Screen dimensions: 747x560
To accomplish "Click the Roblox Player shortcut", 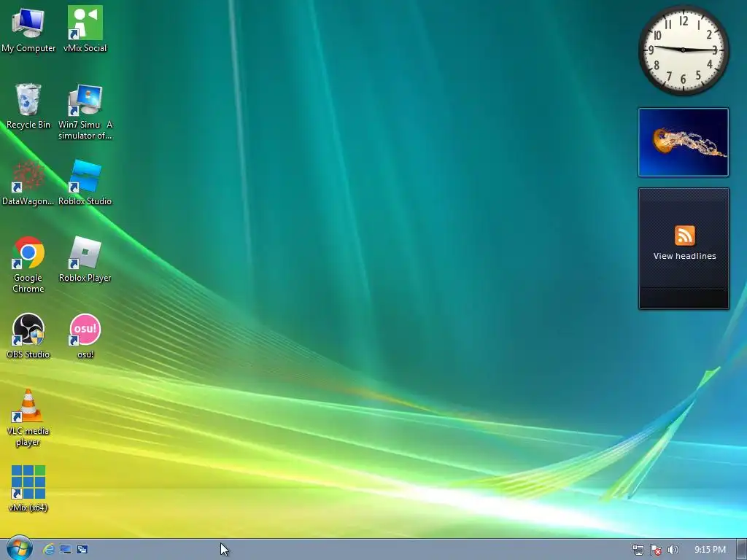I will (85, 260).
